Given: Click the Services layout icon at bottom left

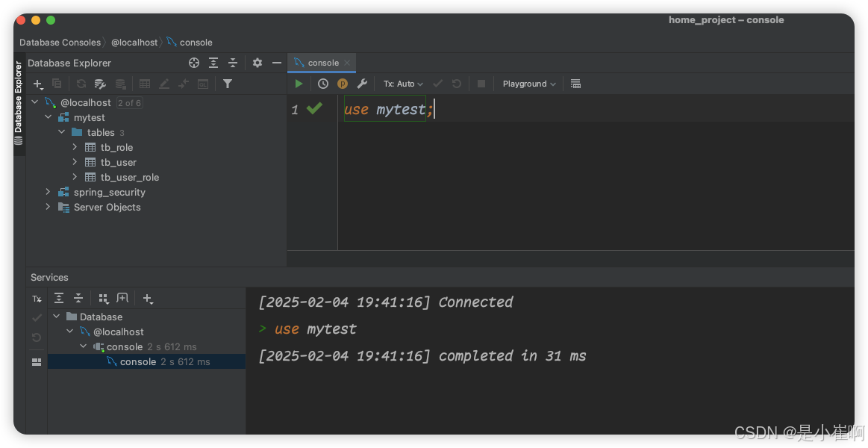Looking at the screenshot, I should coord(37,361).
